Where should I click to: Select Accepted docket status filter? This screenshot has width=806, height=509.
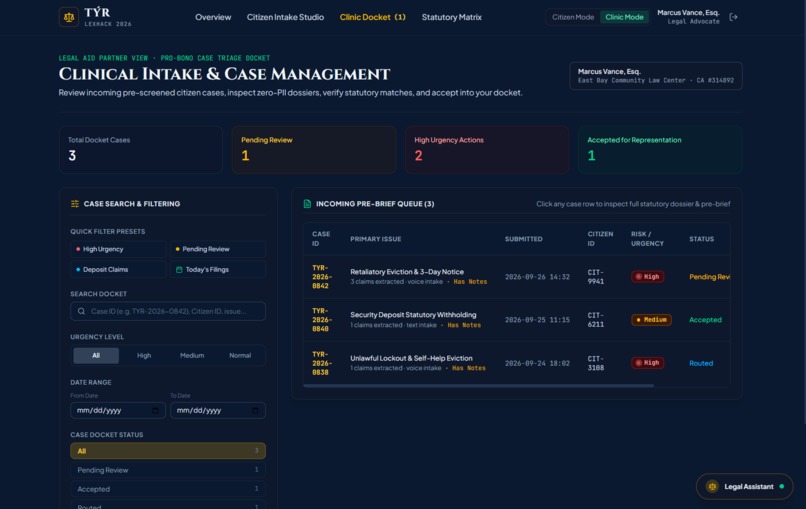(x=168, y=489)
